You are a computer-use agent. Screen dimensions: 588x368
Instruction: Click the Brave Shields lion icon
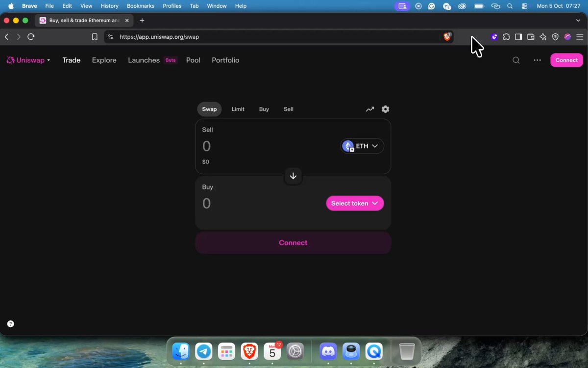[447, 37]
